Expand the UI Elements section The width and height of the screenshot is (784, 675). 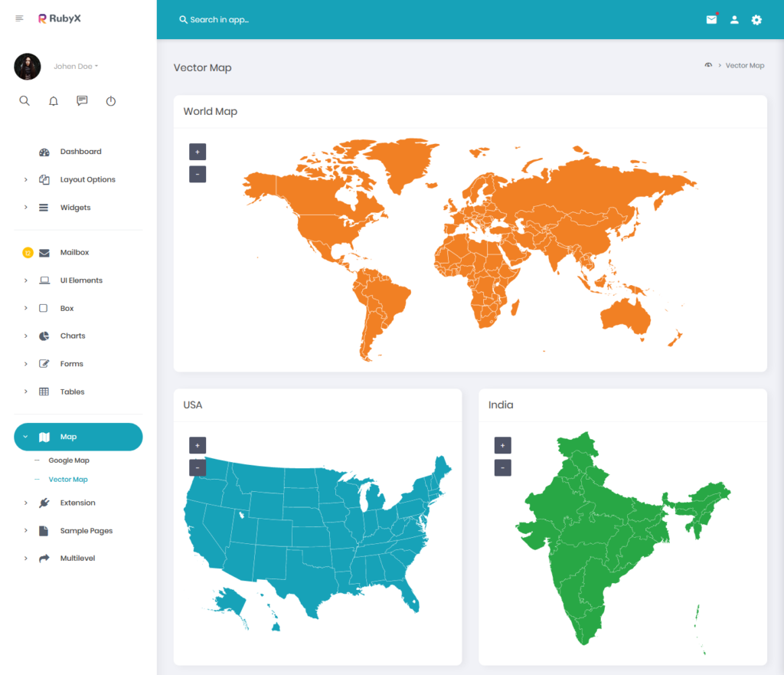click(81, 280)
